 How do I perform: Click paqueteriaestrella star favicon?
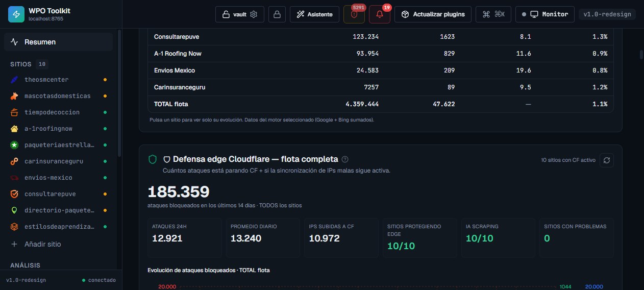[x=14, y=145]
